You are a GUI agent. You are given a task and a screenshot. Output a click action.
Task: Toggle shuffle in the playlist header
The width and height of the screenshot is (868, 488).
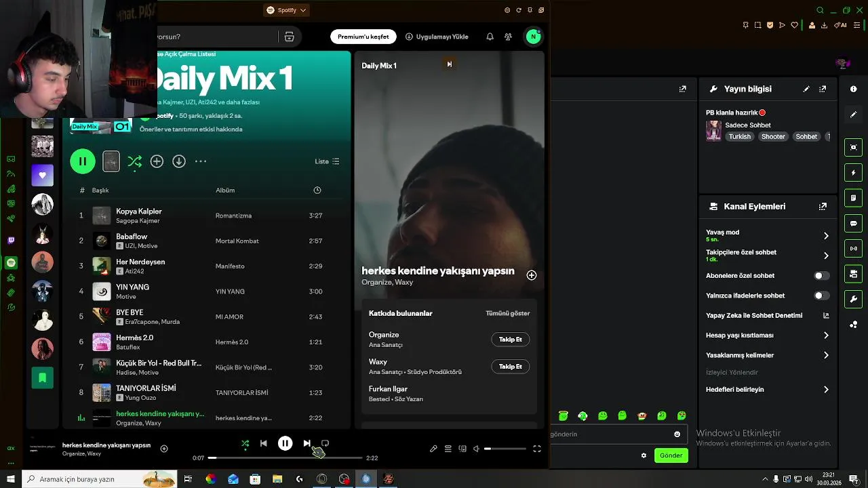(134, 161)
